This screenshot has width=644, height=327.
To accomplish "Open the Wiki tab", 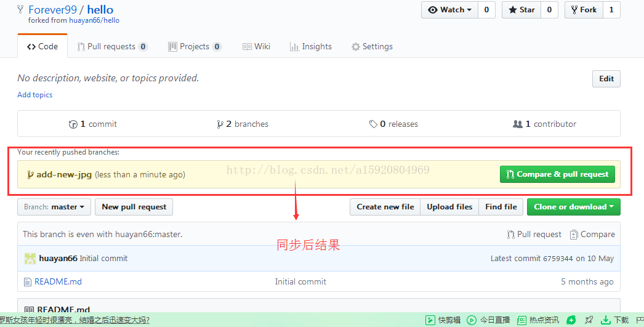I will pyautogui.click(x=256, y=46).
